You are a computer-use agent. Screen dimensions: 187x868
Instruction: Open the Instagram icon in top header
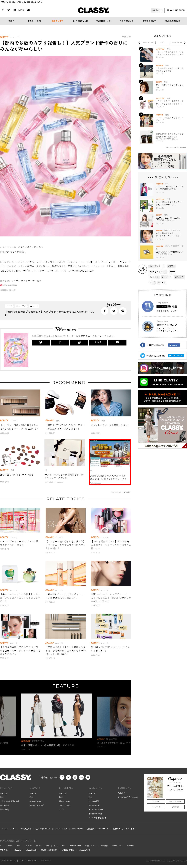pos(14,10)
